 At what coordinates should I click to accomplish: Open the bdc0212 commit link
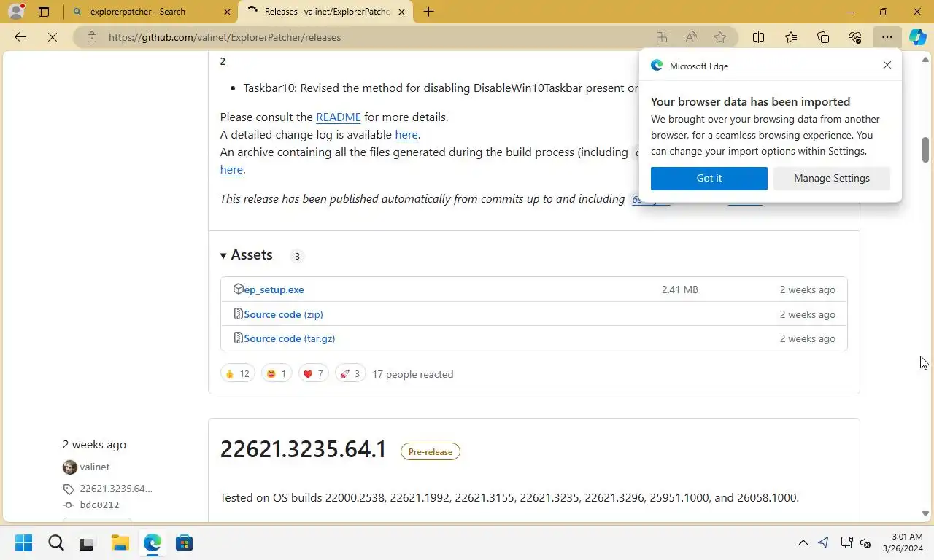[99, 505]
